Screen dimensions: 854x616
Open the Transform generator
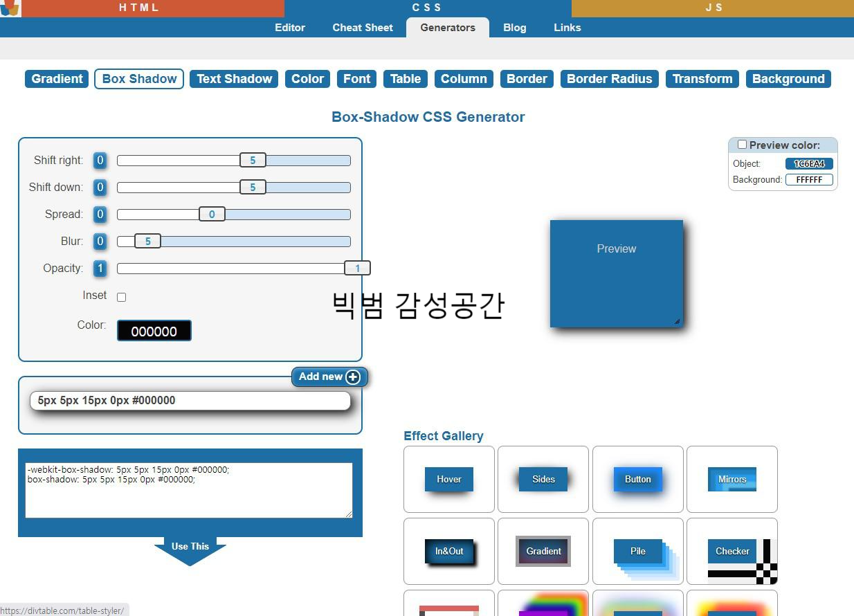click(702, 79)
